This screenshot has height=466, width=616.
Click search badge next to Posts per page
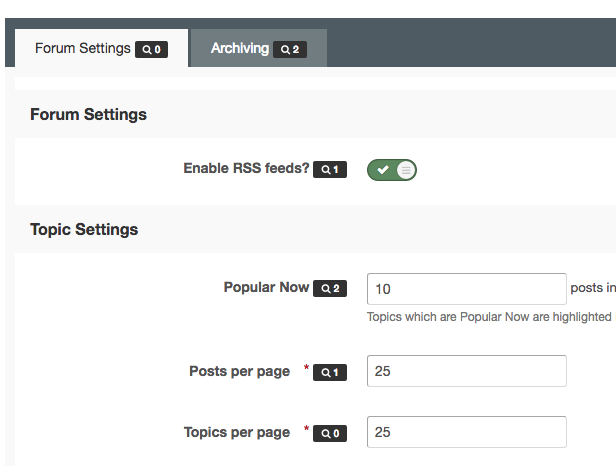[330, 373]
